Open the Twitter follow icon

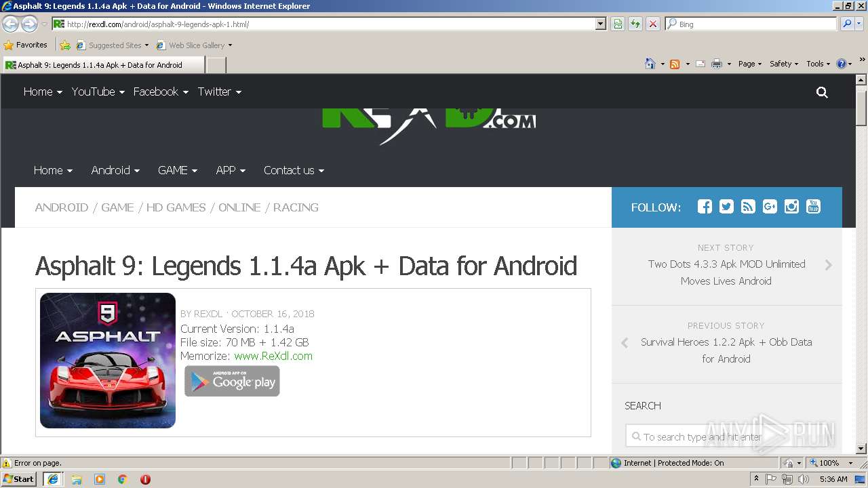tap(726, 207)
